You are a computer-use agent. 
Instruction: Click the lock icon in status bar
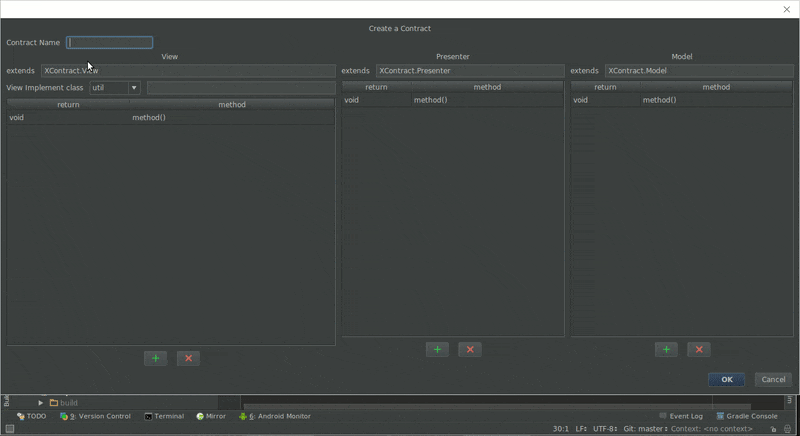point(773,429)
